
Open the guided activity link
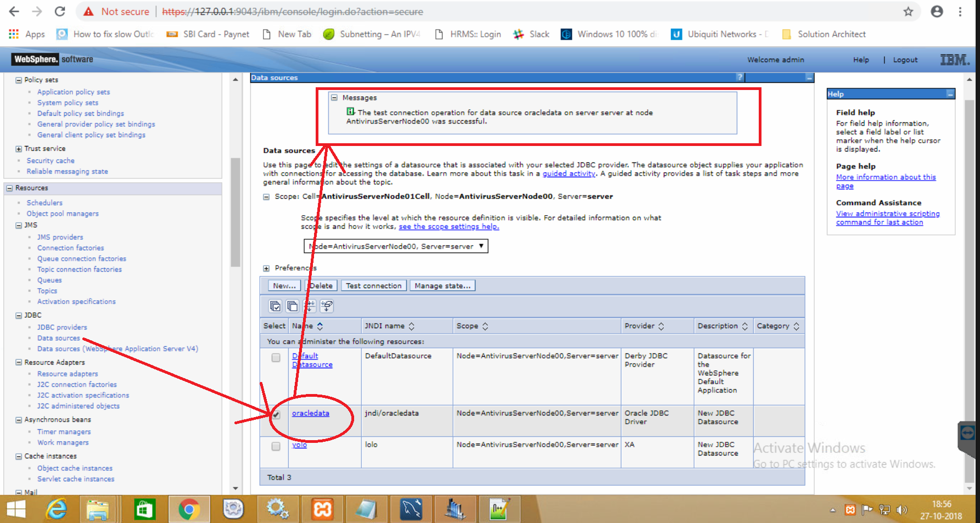pyautogui.click(x=569, y=173)
